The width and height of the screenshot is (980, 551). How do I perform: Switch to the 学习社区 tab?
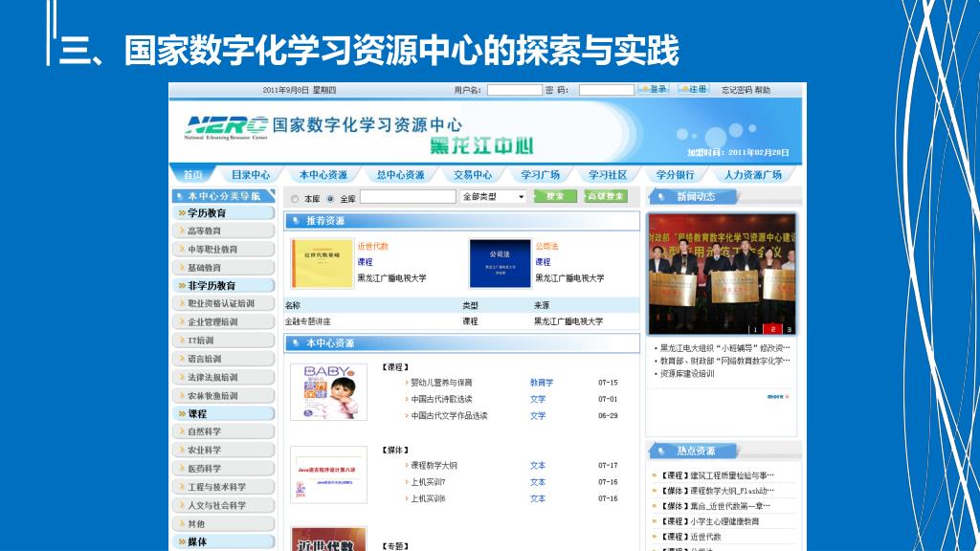coord(608,175)
